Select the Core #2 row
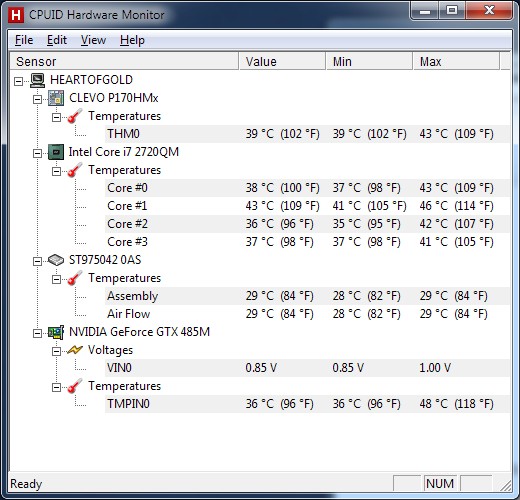520x500 pixels. (x=307, y=224)
